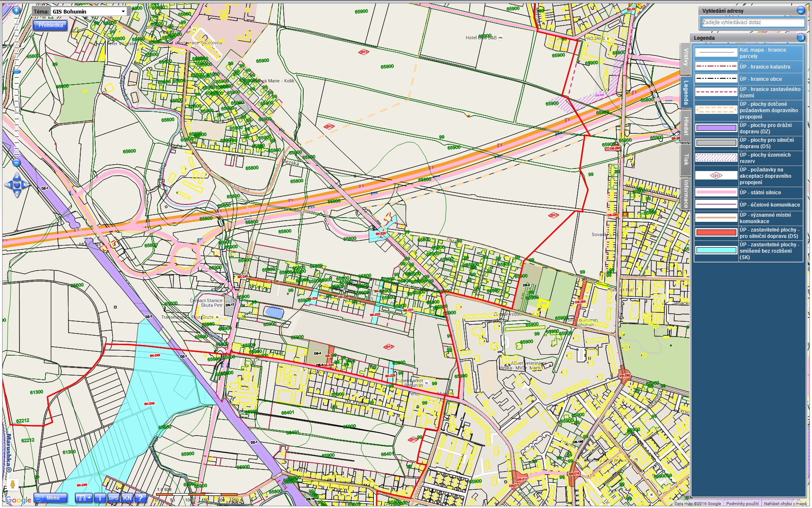
Task: Open the Menu button
Action: coord(51,498)
